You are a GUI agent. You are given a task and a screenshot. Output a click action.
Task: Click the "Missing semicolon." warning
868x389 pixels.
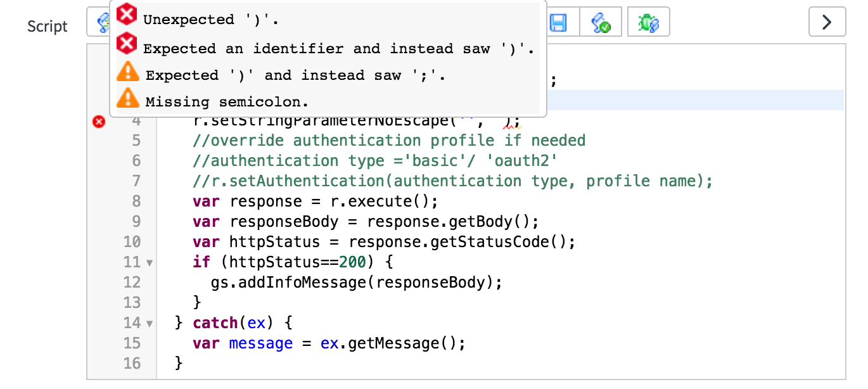pyautogui.click(x=227, y=101)
